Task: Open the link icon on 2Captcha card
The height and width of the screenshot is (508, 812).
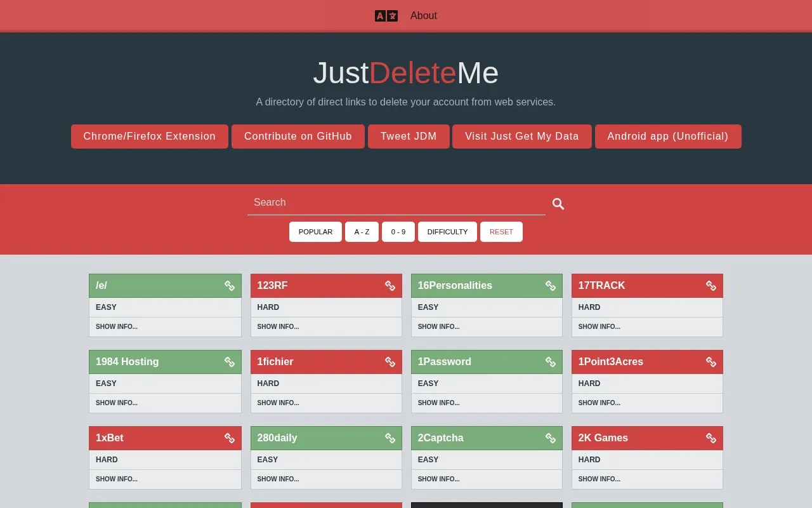Action: point(551,438)
